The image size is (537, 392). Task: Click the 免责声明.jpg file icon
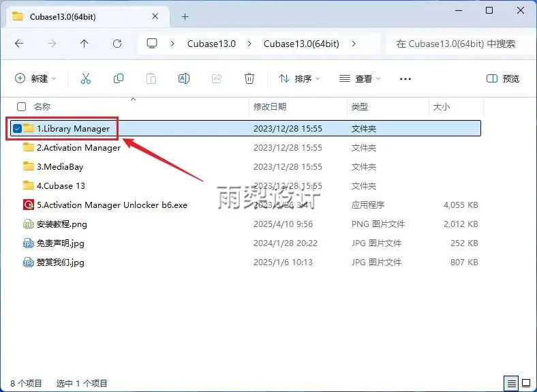(x=29, y=243)
